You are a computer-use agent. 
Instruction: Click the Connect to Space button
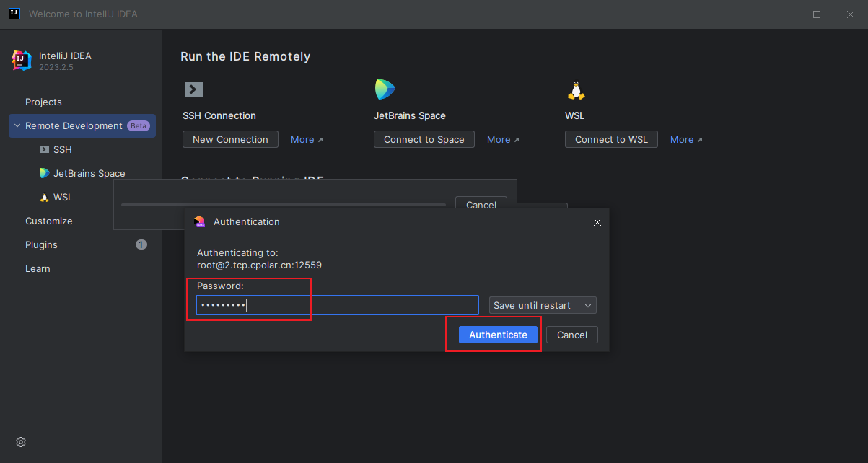pyautogui.click(x=424, y=139)
